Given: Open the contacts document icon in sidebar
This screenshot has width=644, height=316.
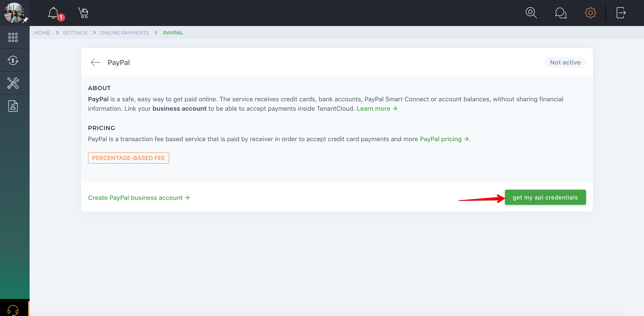Looking at the screenshot, I should tap(13, 106).
